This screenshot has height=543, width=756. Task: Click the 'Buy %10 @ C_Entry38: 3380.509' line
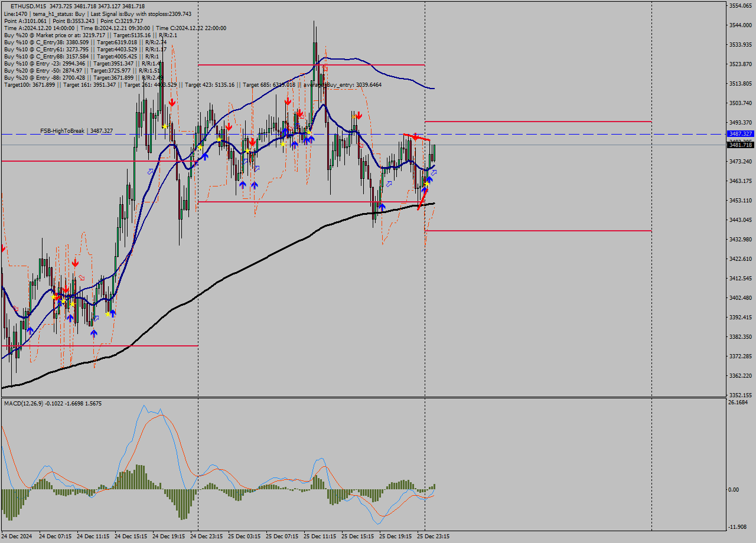(85, 42)
